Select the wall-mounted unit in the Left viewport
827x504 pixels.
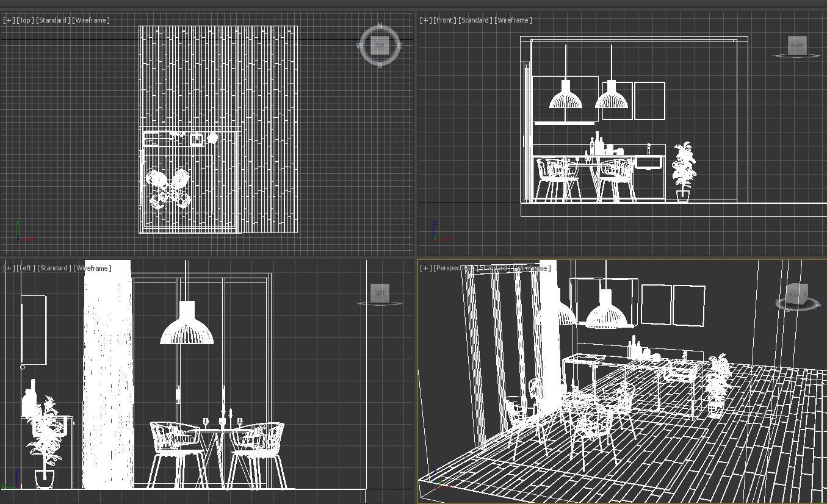point(34,330)
